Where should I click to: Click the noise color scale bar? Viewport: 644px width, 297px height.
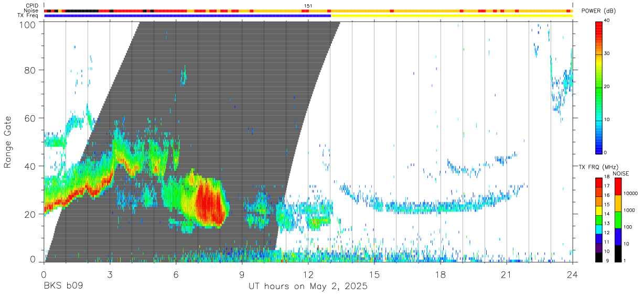[x=618, y=219]
